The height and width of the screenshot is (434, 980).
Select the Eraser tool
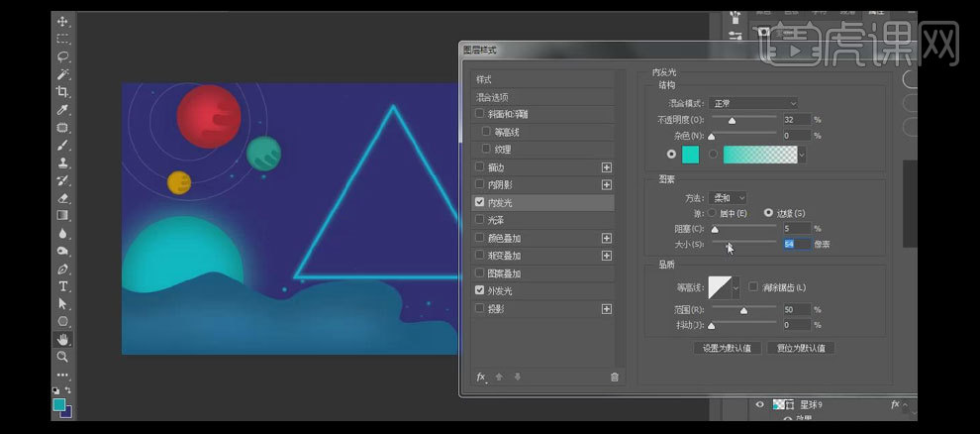pyautogui.click(x=62, y=197)
